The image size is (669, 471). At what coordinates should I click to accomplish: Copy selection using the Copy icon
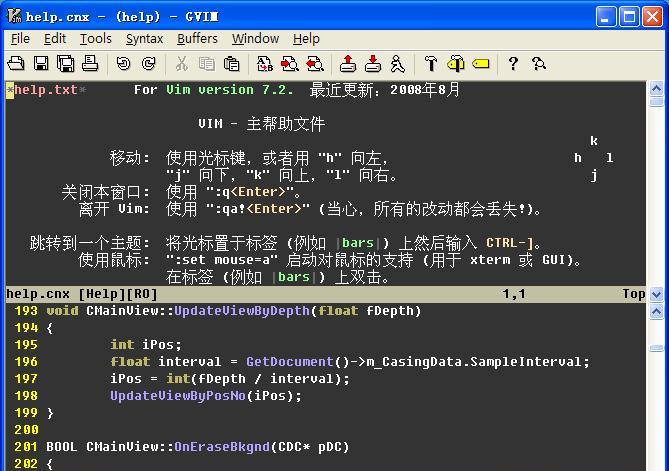[x=207, y=64]
